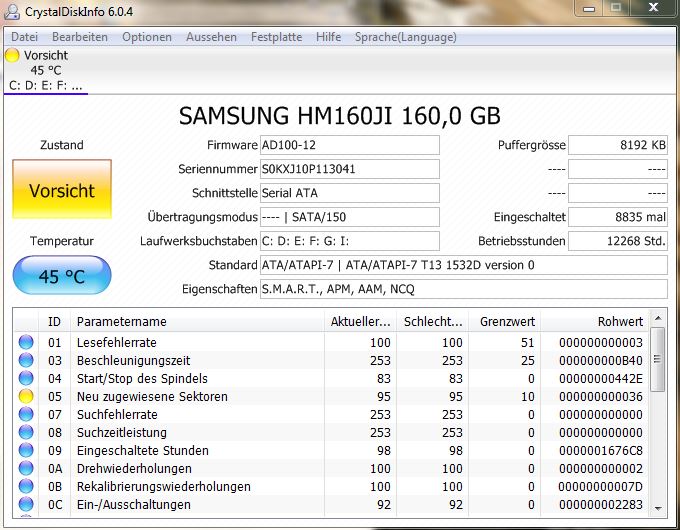
Task: Click blue status icon for Beschleunigungszeit
Action: pyautogui.click(x=26, y=360)
